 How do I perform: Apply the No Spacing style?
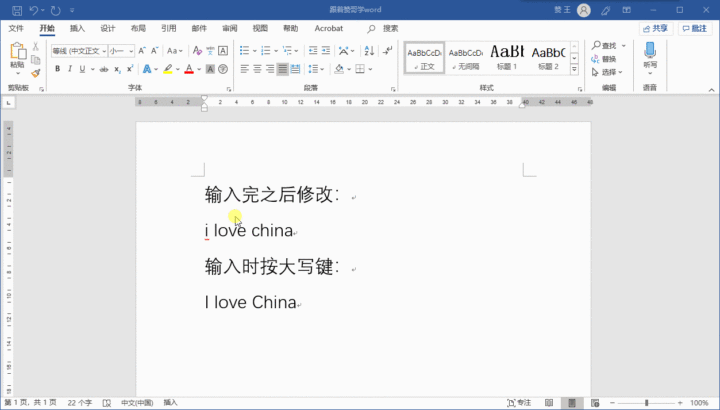click(x=466, y=57)
